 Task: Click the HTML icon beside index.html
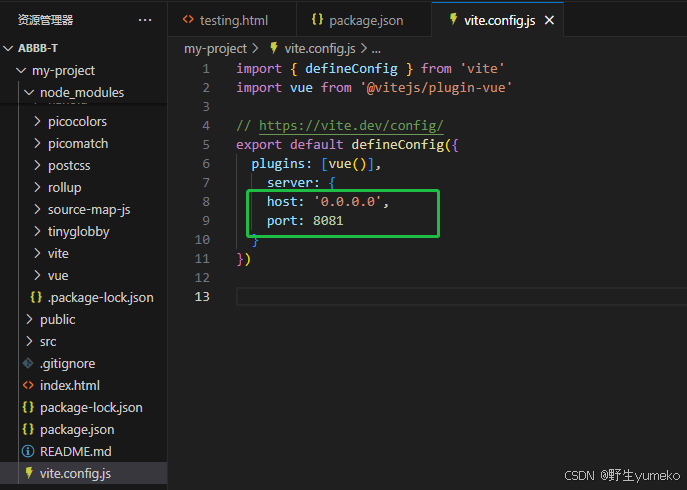click(x=28, y=385)
